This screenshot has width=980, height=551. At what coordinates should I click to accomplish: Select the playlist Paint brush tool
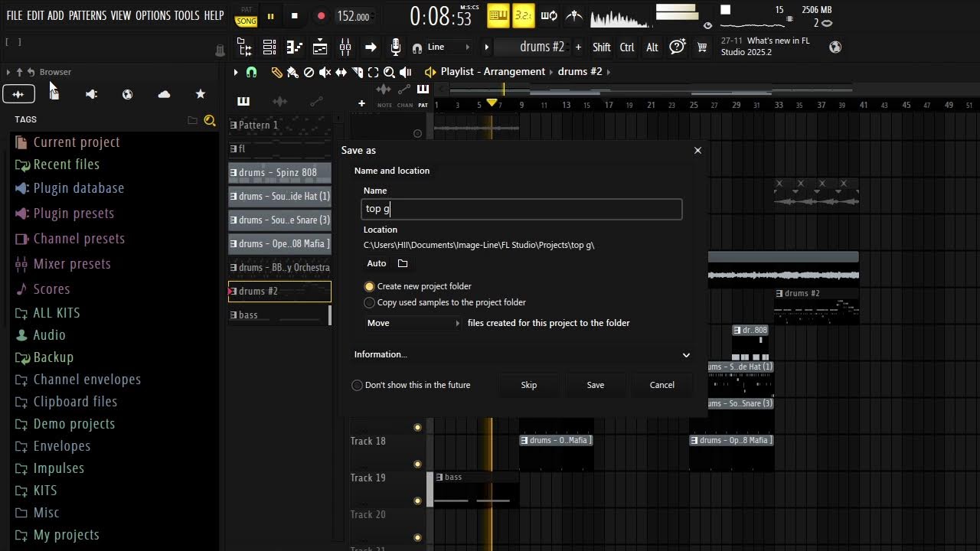tap(292, 72)
